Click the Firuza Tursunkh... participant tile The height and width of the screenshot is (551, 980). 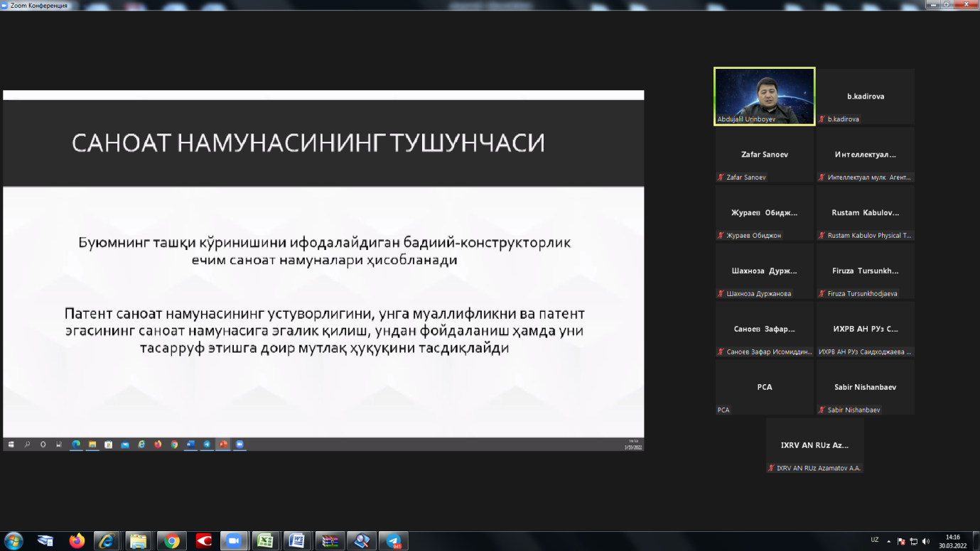[865, 271]
